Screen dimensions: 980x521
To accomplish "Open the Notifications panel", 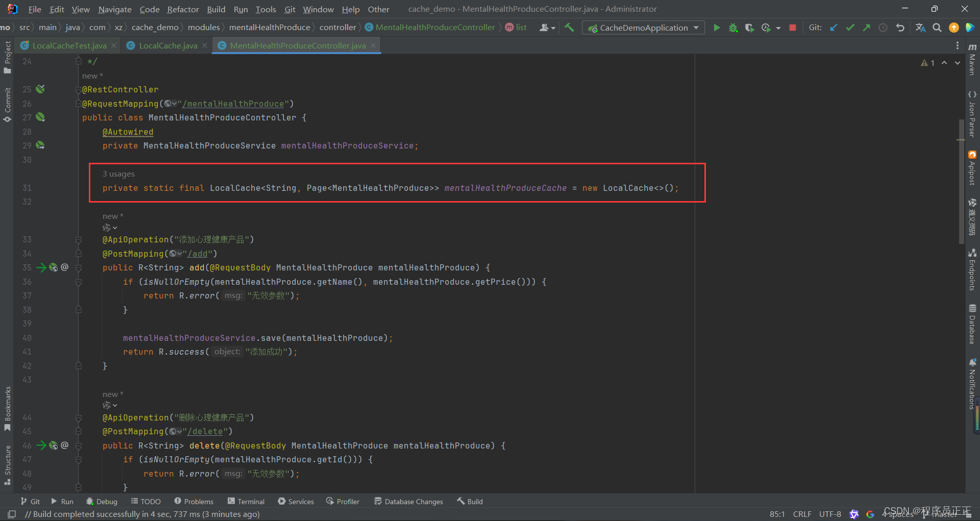I will (x=972, y=384).
